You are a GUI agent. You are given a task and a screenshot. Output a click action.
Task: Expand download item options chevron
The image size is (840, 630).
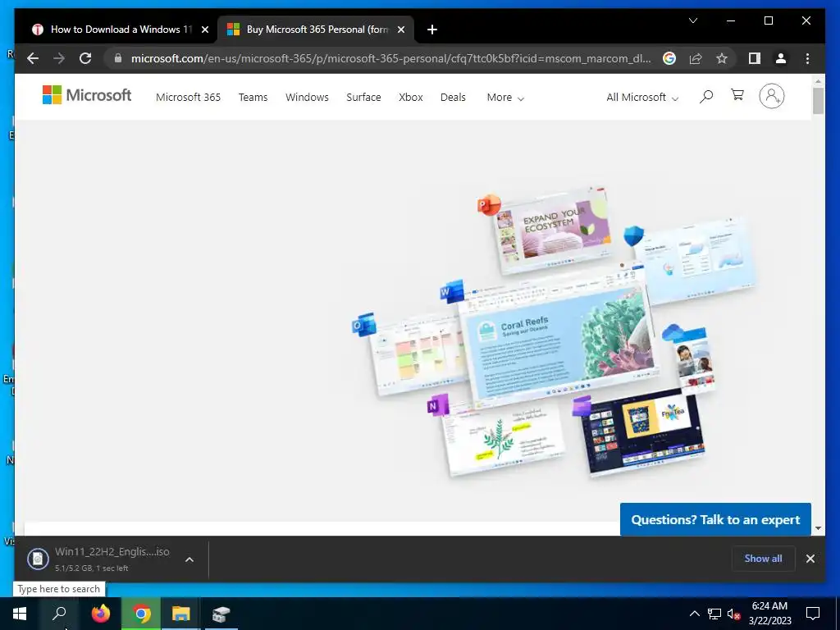click(x=189, y=559)
